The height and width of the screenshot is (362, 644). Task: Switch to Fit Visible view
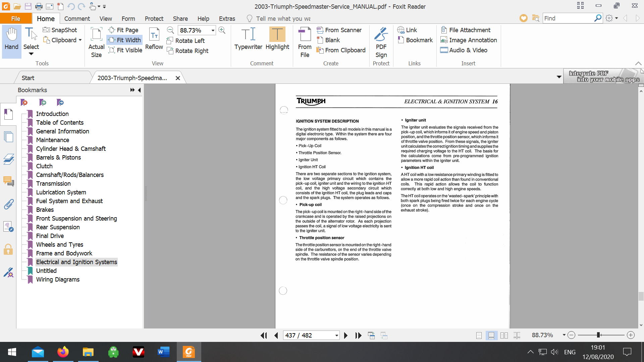125,50
